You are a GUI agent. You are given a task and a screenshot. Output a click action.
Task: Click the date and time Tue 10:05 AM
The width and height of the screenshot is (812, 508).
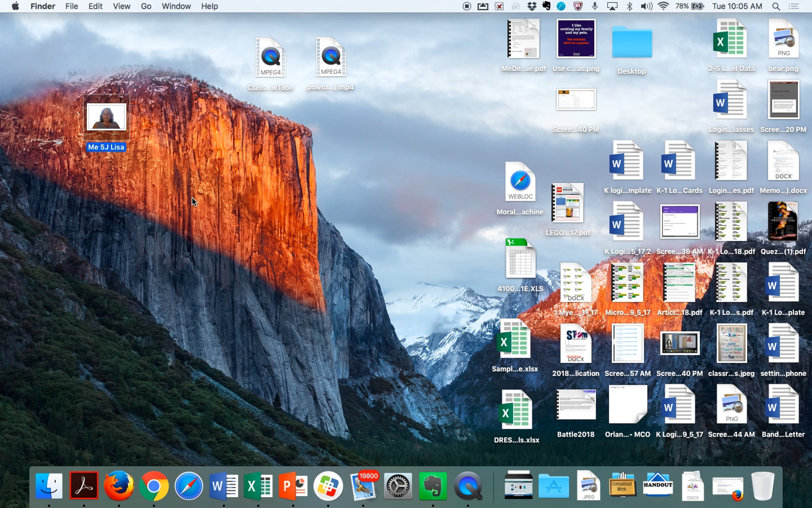[x=737, y=6]
